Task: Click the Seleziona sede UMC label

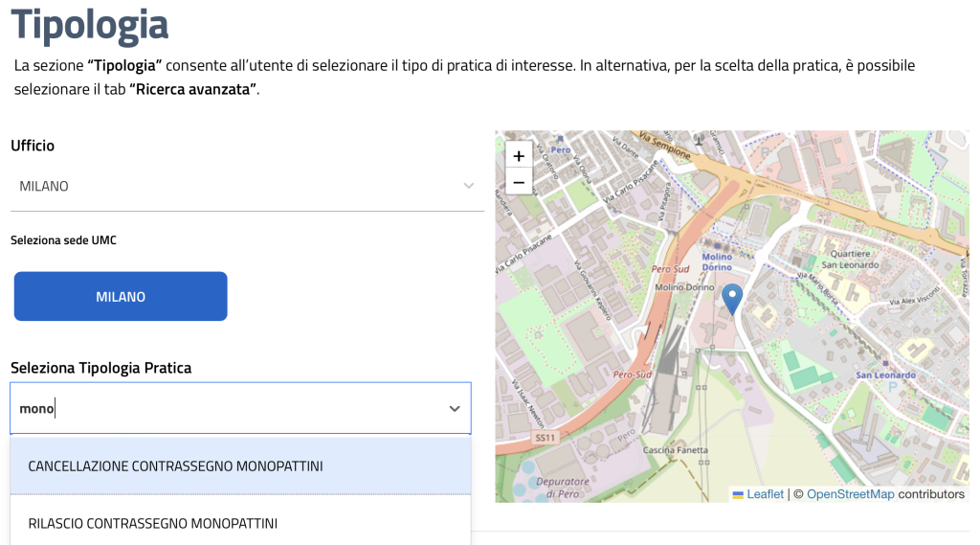Action: tap(64, 240)
